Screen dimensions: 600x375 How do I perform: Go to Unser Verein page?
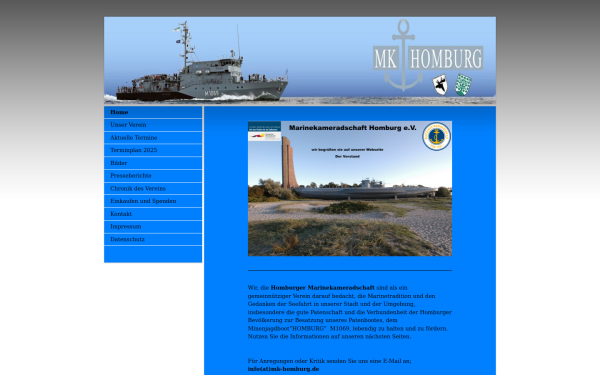click(153, 125)
